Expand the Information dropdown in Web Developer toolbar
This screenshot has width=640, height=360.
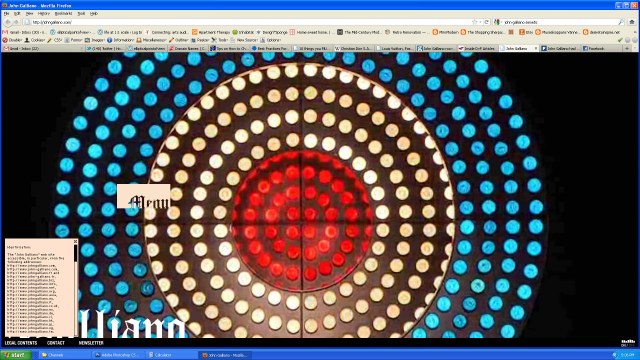tap(120, 40)
